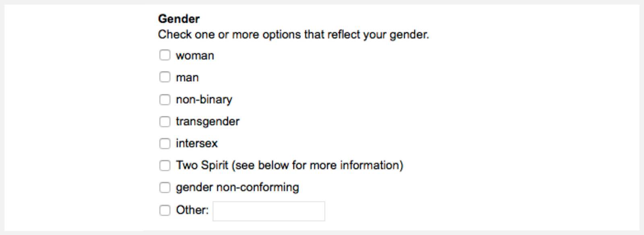Click the 'transgender' label text
Screen dimensions: 644x235
click(208, 122)
